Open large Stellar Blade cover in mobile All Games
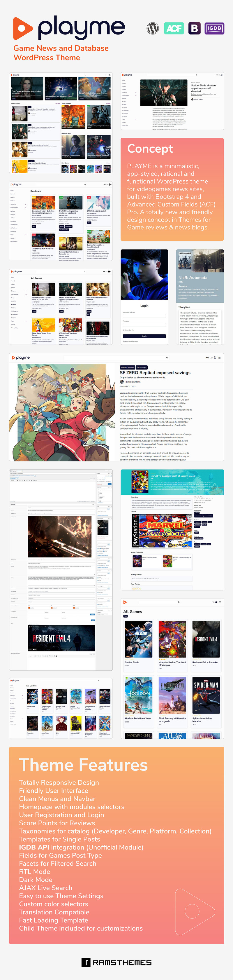Screen dimensions: 233x980 (x=139, y=639)
